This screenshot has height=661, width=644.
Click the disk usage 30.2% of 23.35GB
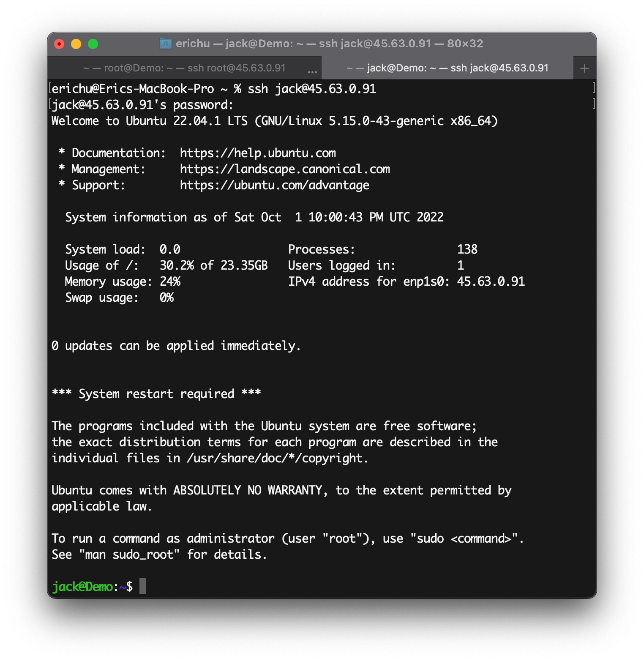pyautogui.click(x=214, y=265)
